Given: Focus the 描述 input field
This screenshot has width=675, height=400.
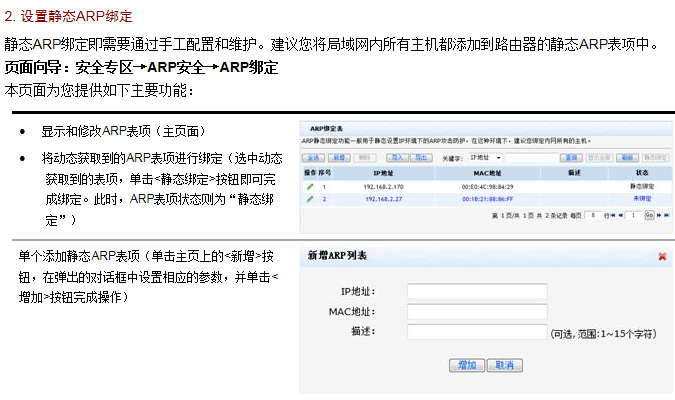Looking at the screenshot, I should tap(477, 332).
